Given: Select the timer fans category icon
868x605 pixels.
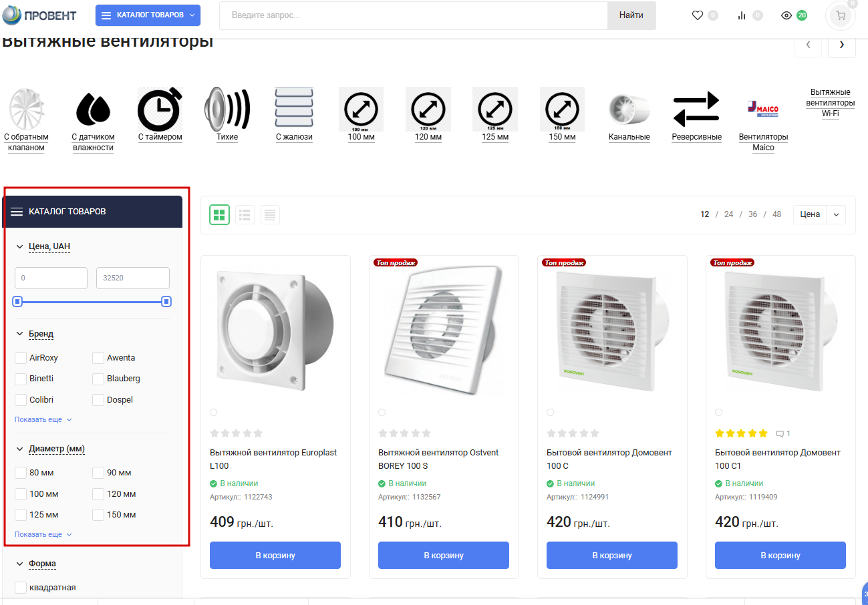Looking at the screenshot, I should 160,111.
